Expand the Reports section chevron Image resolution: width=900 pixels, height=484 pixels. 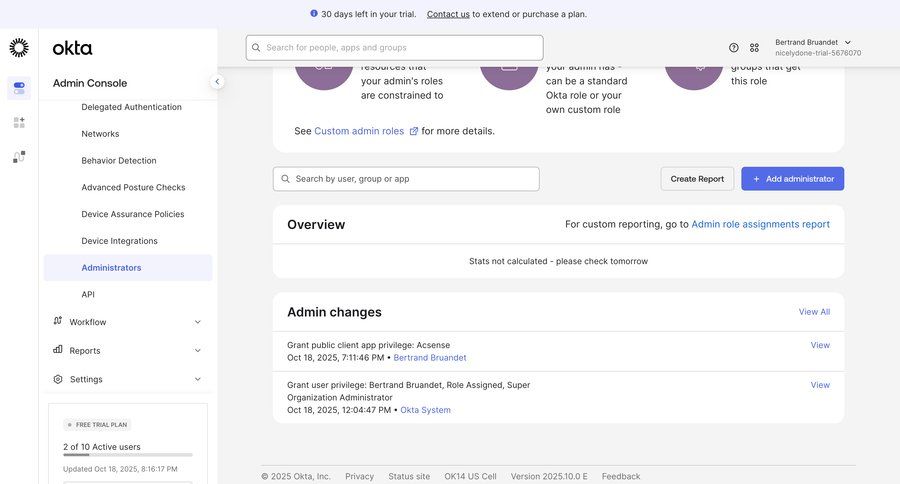point(197,350)
